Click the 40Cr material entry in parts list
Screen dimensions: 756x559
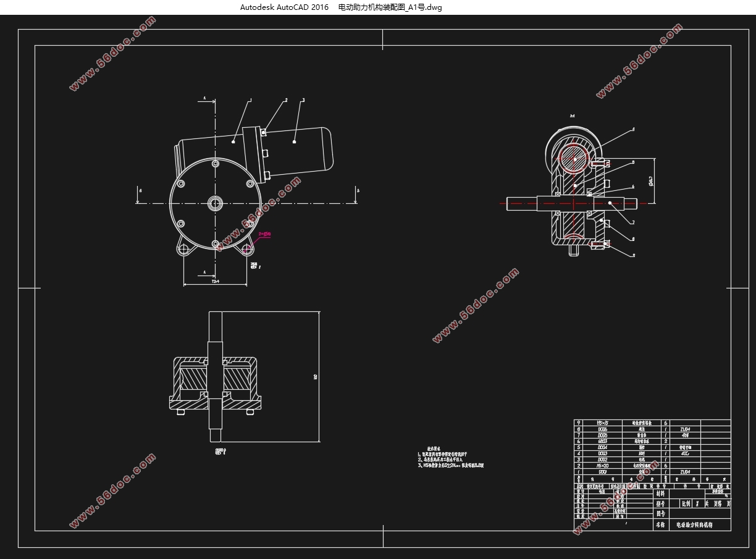point(684,453)
